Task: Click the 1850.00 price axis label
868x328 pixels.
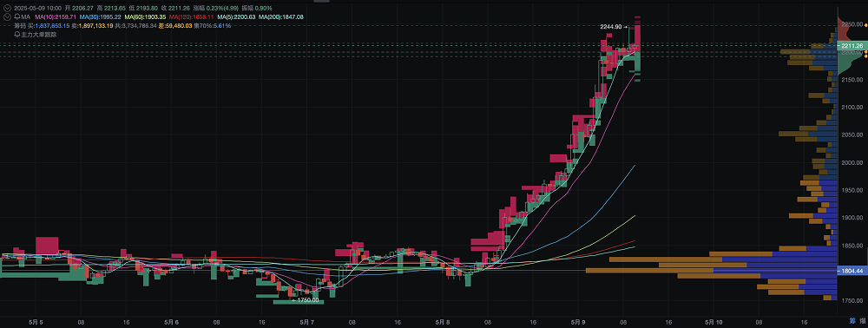Action: point(852,246)
